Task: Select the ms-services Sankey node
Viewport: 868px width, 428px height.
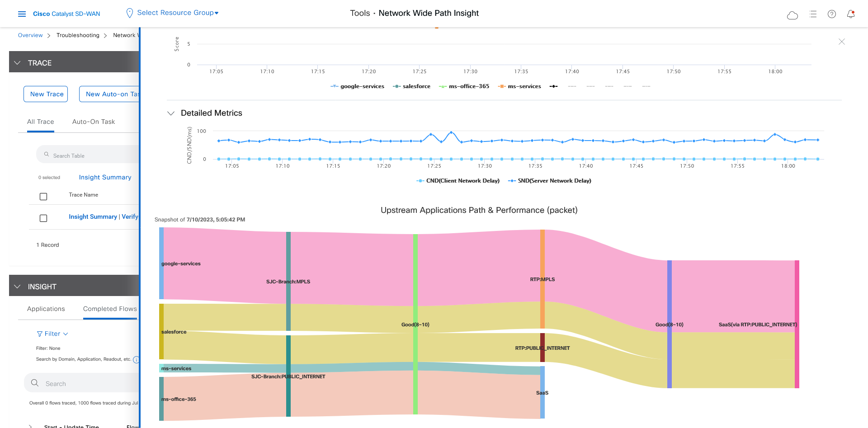Action: pyautogui.click(x=161, y=368)
